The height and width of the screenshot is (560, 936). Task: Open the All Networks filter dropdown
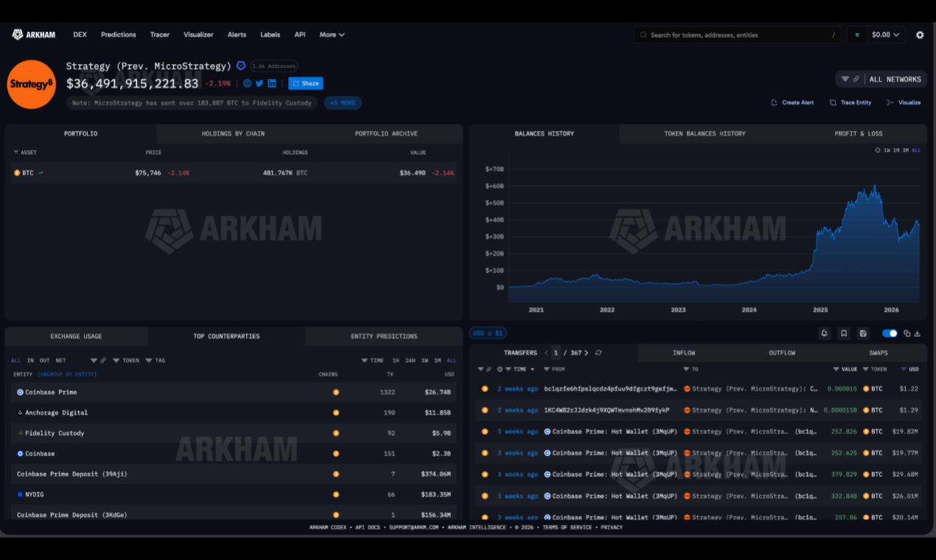click(880, 79)
